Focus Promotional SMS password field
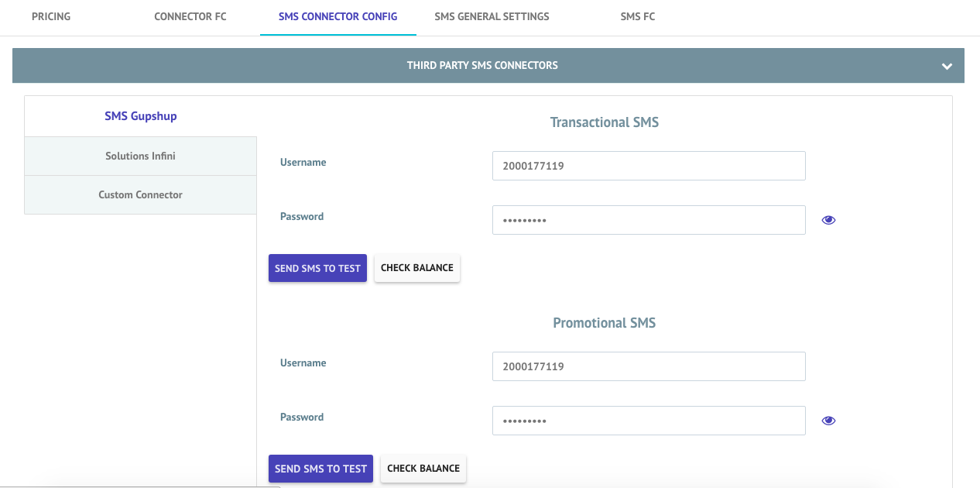The image size is (980, 488). click(x=649, y=421)
